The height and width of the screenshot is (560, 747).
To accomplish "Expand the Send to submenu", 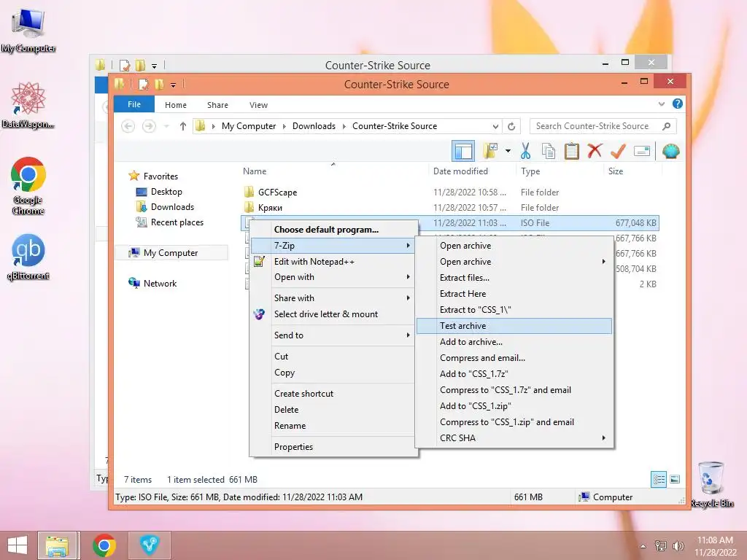I will pyautogui.click(x=333, y=335).
